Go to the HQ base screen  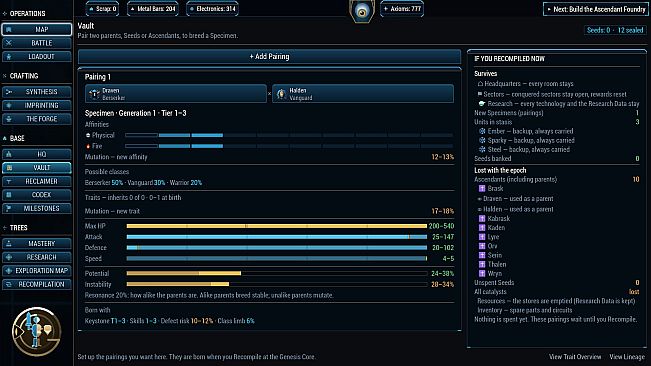coord(37,154)
